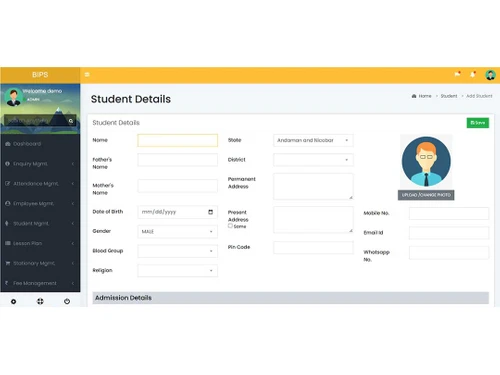The width and height of the screenshot is (500, 375).
Task: Click the Fee Management rupee icon
Action: tap(7, 283)
